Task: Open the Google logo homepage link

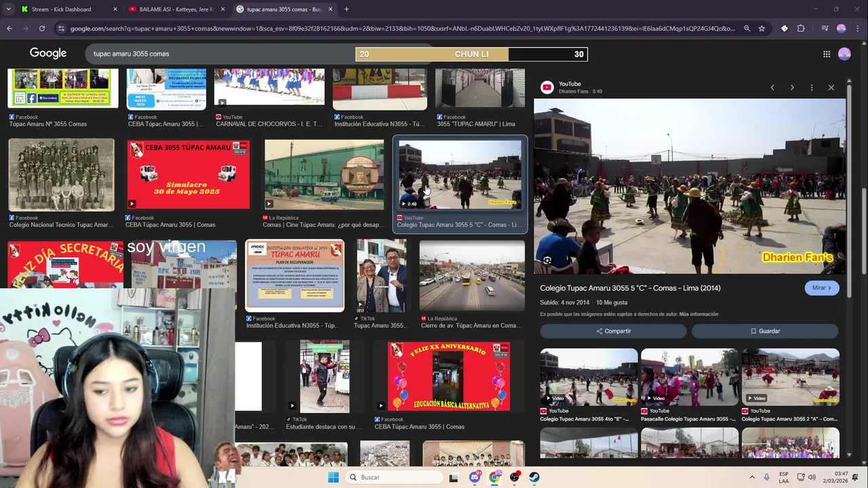Action: [48, 54]
